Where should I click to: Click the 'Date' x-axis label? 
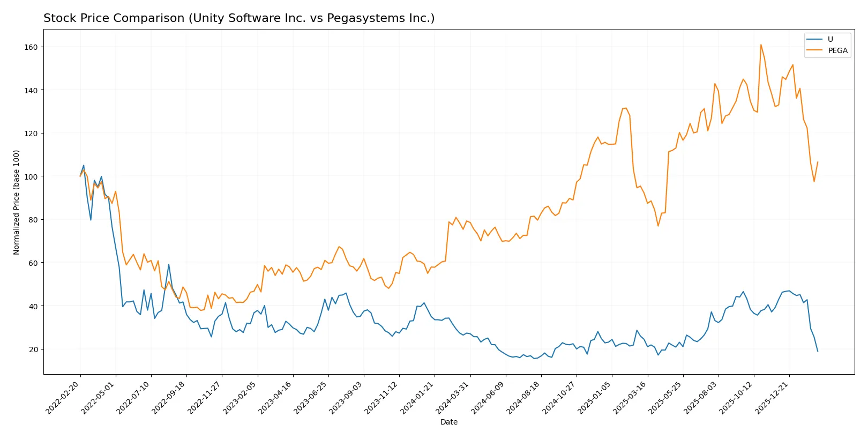pyautogui.click(x=448, y=422)
